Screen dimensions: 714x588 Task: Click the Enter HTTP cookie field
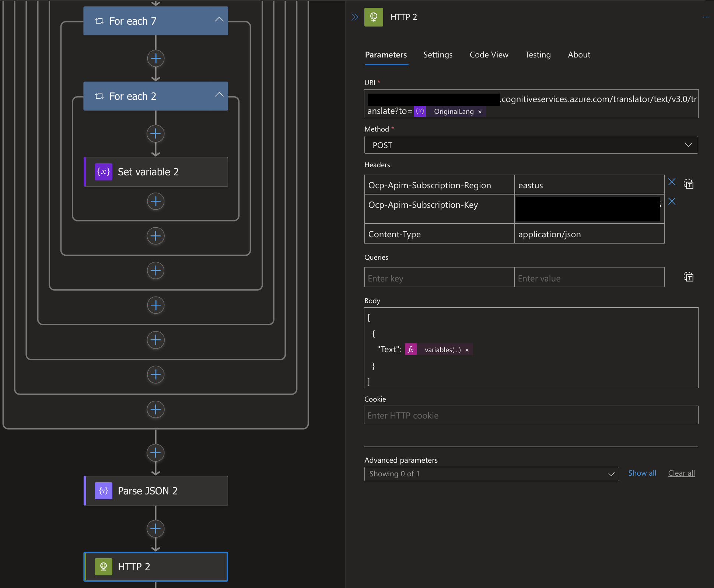click(x=531, y=415)
